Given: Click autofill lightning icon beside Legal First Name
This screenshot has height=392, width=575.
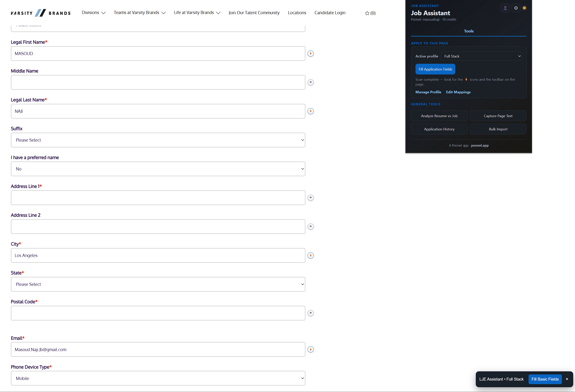Looking at the screenshot, I should [x=310, y=53].
